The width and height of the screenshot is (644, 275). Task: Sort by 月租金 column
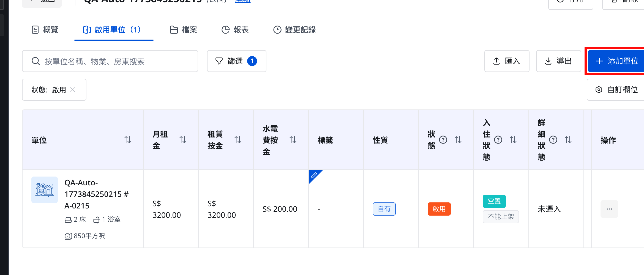[183, 140]
